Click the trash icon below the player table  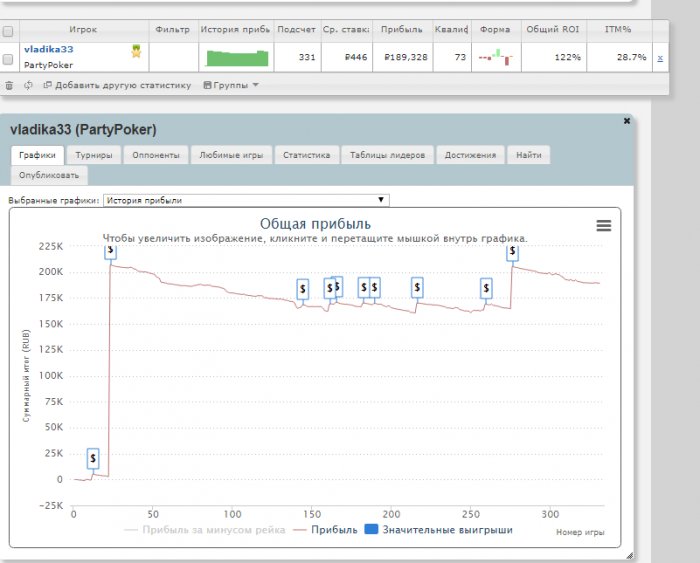pyautogui.click(x=9, y=86)
